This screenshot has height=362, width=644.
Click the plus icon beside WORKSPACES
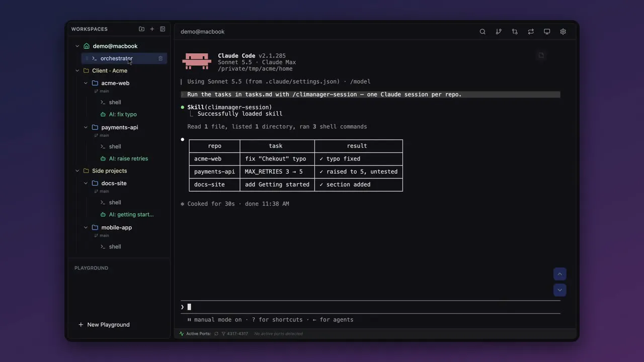152,29
